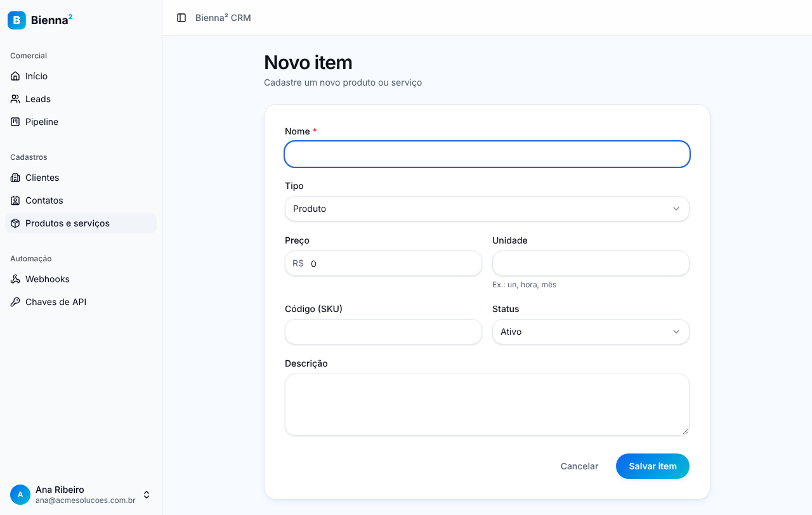Click the Clientes building icon

pyautogui.click(x=15, y=178)
